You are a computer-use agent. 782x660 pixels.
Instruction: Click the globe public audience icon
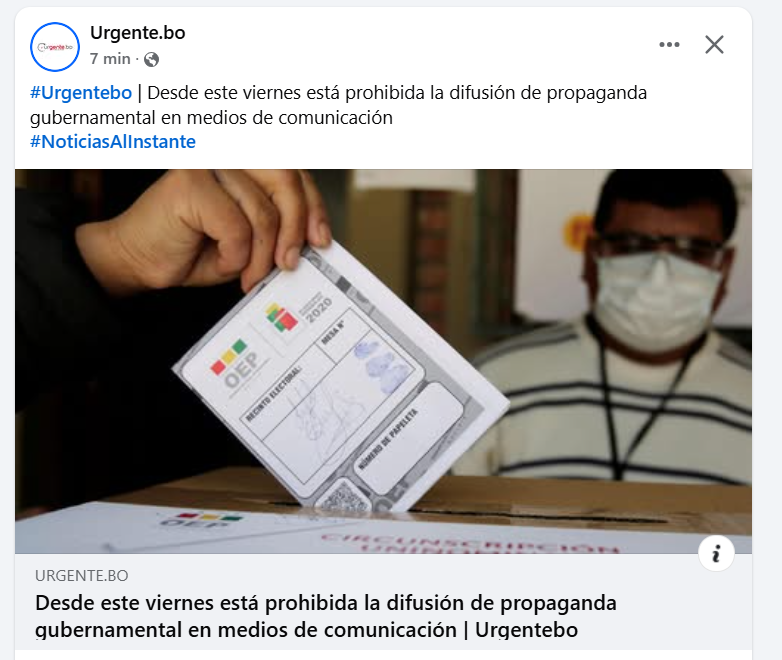(x=151, y=60)
